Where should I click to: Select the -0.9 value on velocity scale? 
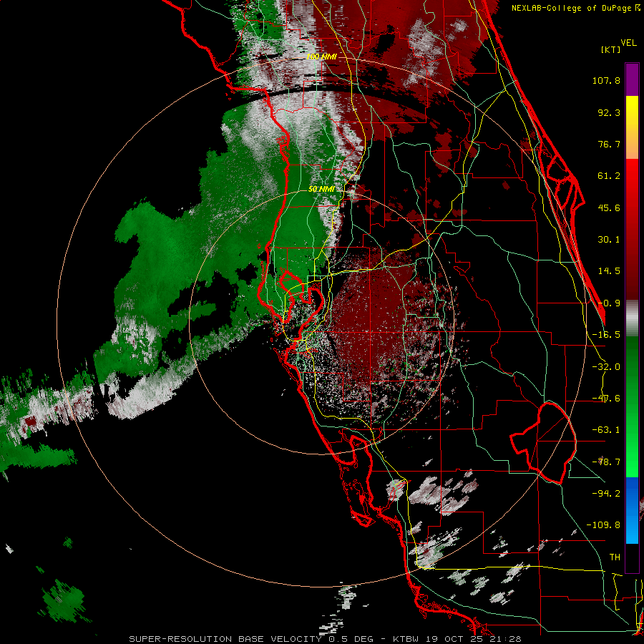[609, 303]
